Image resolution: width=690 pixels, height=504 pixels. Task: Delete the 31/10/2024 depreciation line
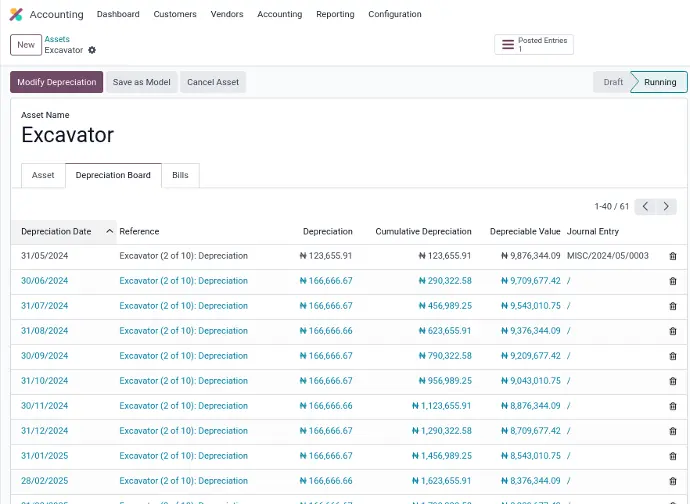[x=673, y=381]
